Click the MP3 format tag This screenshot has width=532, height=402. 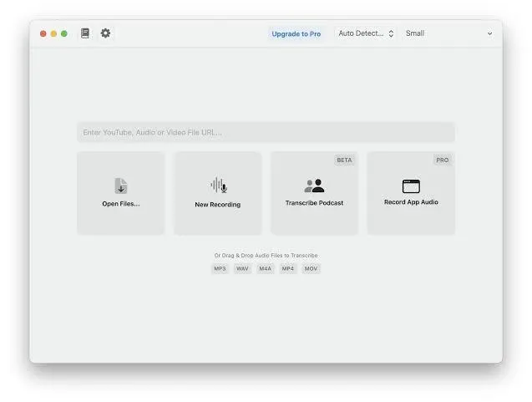pos(220,268)
